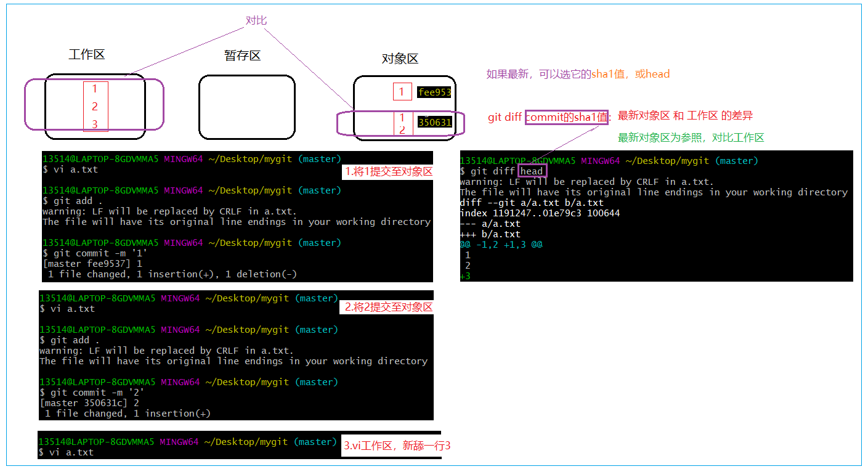868x469 pixels.
Task: Select the purple-boxed commit的sha1值 text
Action: point(567,117)
